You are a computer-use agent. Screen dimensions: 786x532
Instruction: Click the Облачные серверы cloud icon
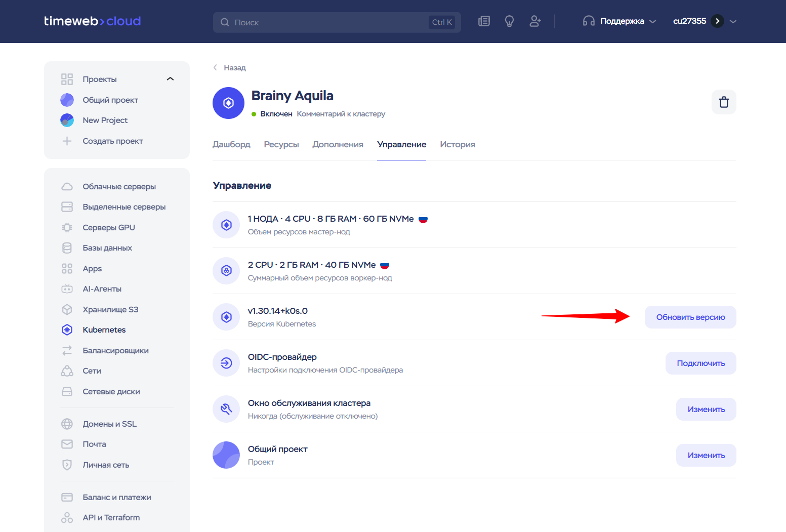[x=67, y=187]
